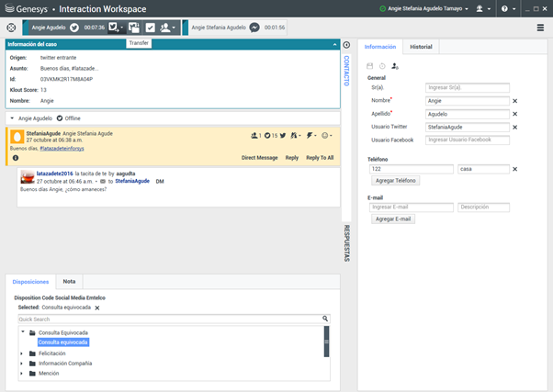
Task: Click Reply To All on tweet
Action: pos(320,158)
